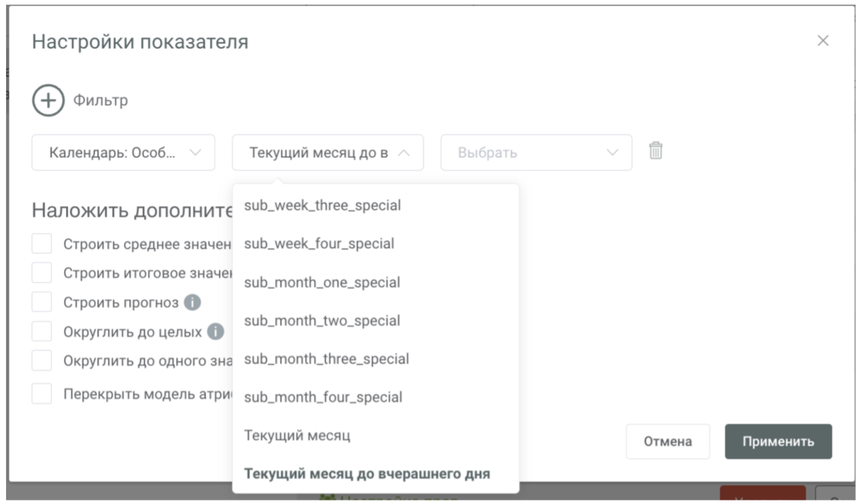The height and width of the screenshot is (504, 861).
Task: Close the Настройки показателя dialog
Action: coord(823,41)
